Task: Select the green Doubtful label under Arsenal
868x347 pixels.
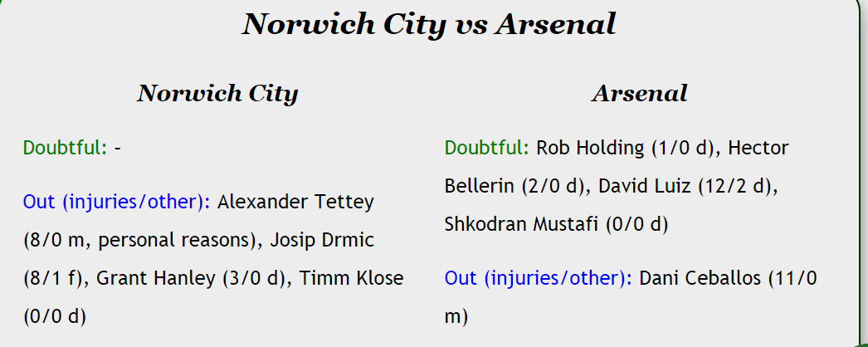Action: tap(486, 148)
